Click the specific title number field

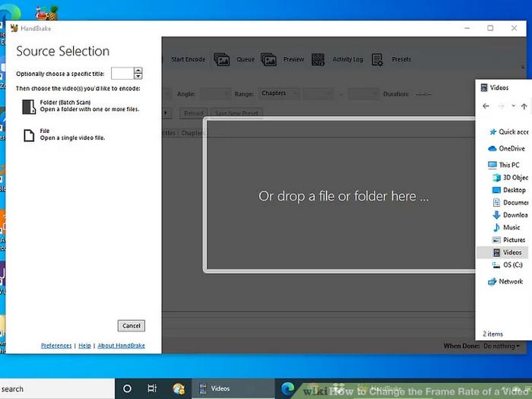[x=122, y=74]
